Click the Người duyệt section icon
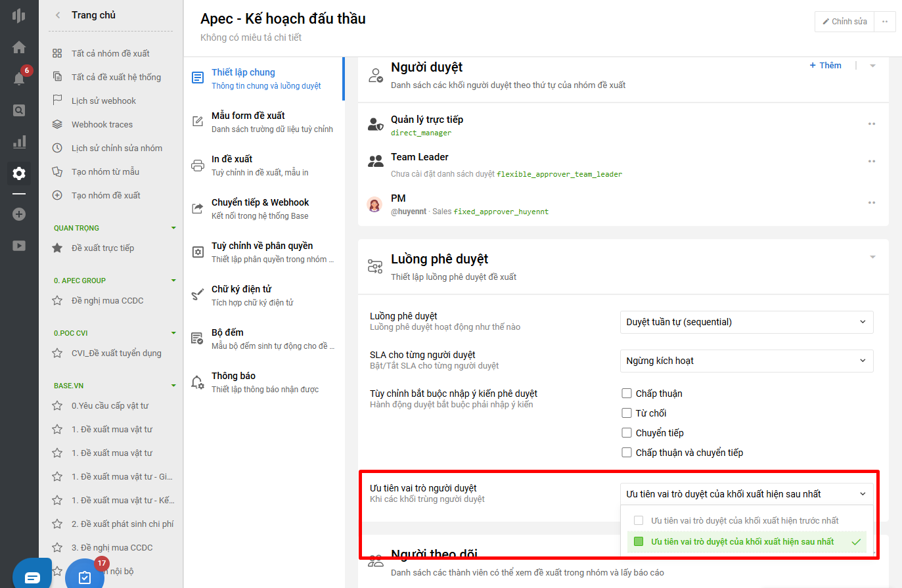902x588 pixels. coord(375,75)
